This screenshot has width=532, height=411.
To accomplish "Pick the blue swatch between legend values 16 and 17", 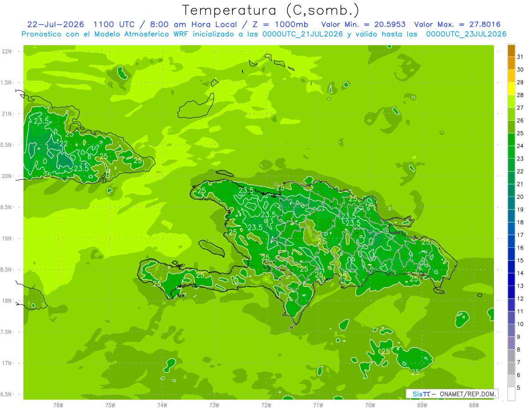I will 511,242.
